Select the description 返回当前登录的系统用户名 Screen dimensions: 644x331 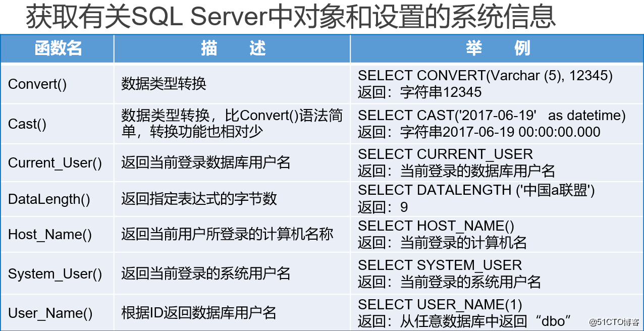(205, 273)
